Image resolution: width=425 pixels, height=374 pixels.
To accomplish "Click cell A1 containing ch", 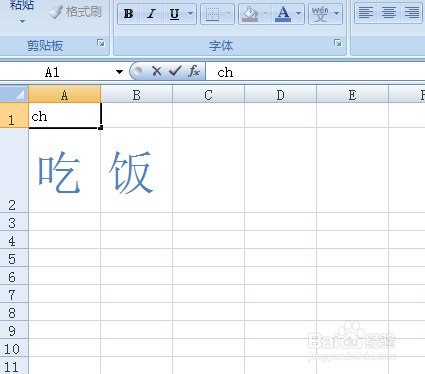I will [x=65, y=115].
